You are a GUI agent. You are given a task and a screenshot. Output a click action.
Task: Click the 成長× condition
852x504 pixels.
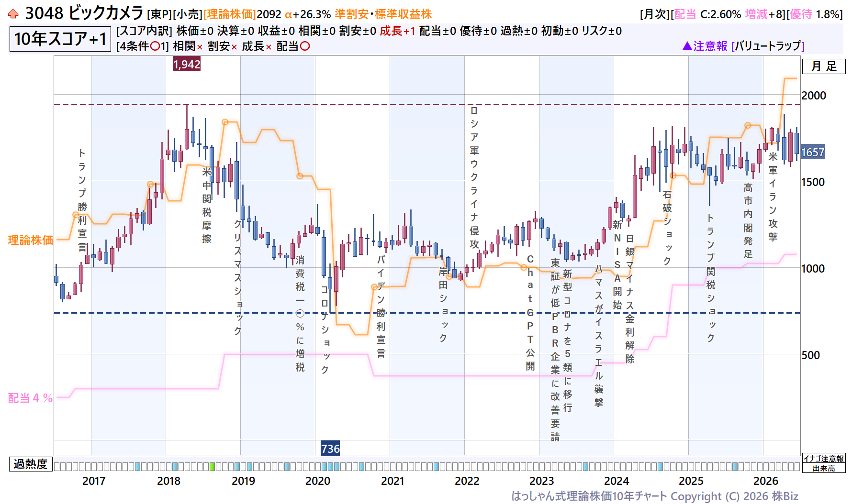pyautogui.click(x=257, y=46)
